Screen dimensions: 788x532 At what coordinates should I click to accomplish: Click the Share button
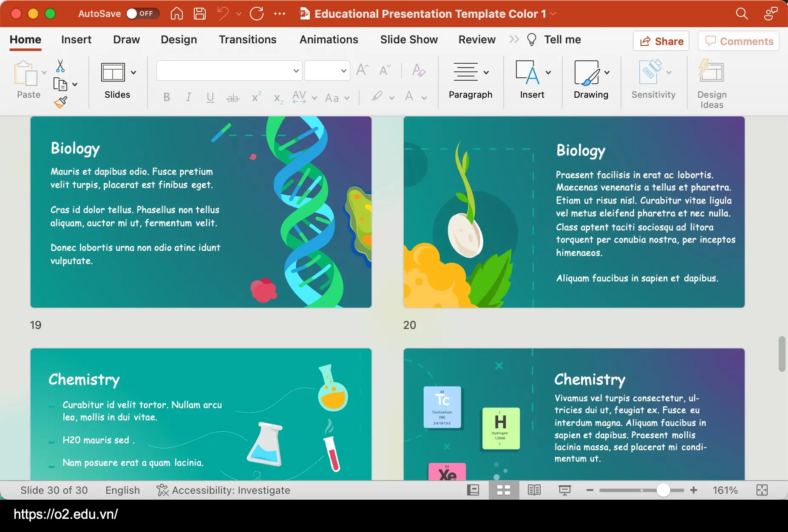(x=661, y=41)
